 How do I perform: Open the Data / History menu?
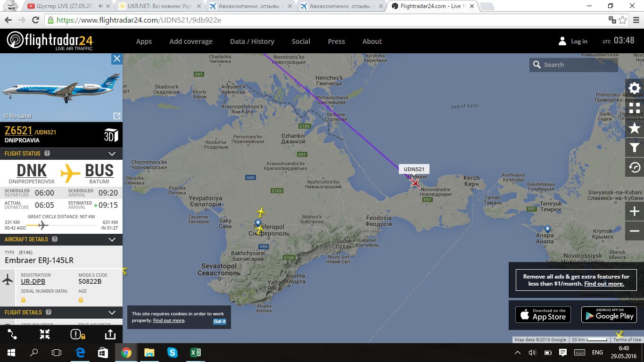point(252,41)
